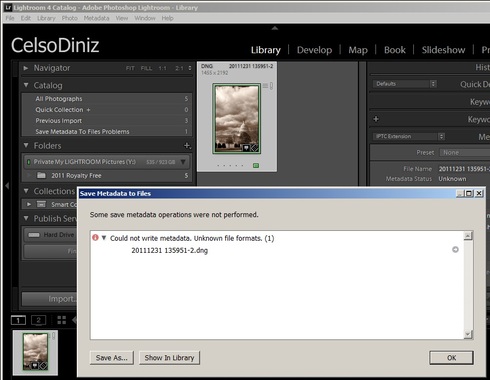Collapse the Collections panel
This screenshot has height=380, width=490.
pyautogui.click(x=26, y=191)
